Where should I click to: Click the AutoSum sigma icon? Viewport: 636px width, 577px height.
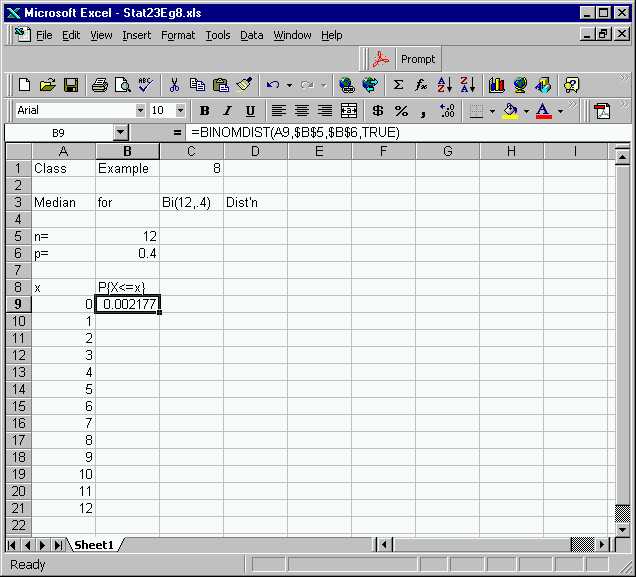pyautogui.click(x=398, y=85)
